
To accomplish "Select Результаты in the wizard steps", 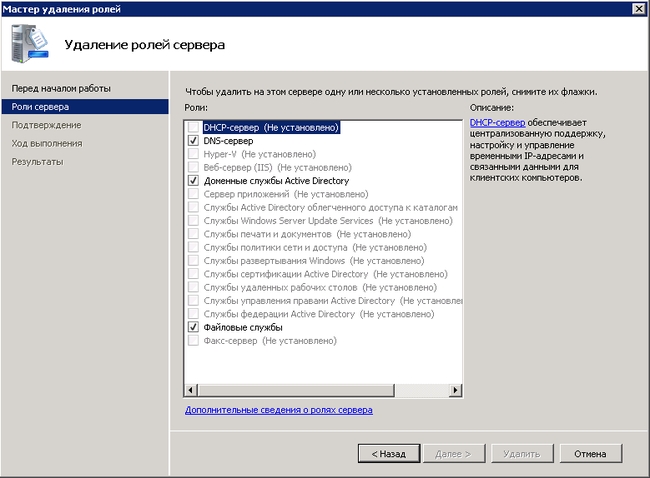I will (37, 161).
